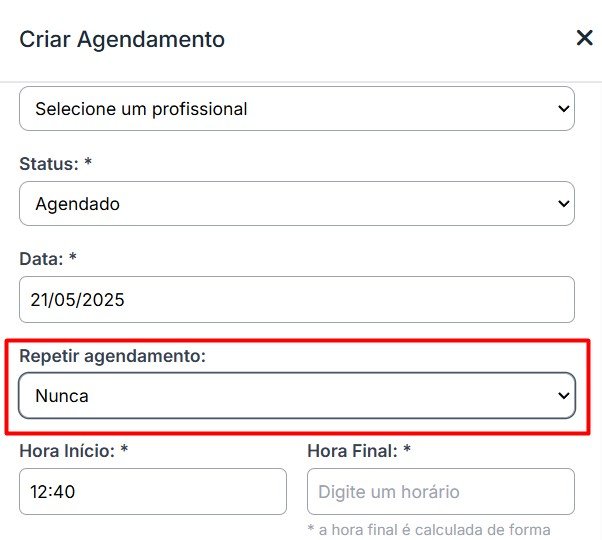This screenshot has height=540, width=602.
Task: Click the required asterisk beside Status
Action: click(x=88, y=162)
